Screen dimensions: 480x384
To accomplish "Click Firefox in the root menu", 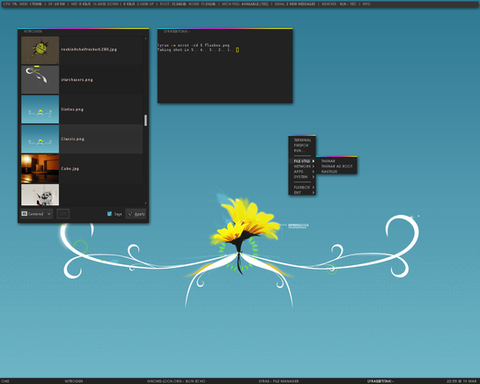I will pyautogui.click(x=302, y=145).
